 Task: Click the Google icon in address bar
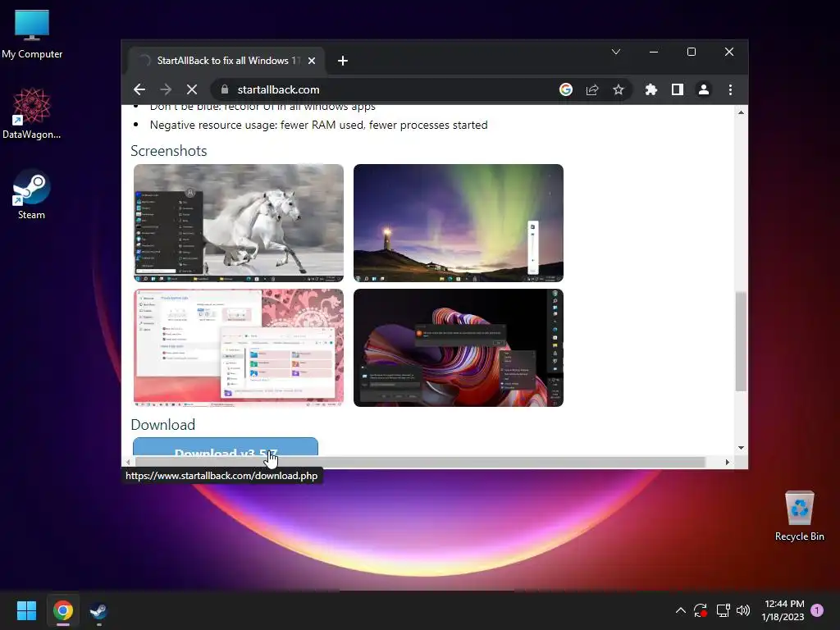pos(566,89)
